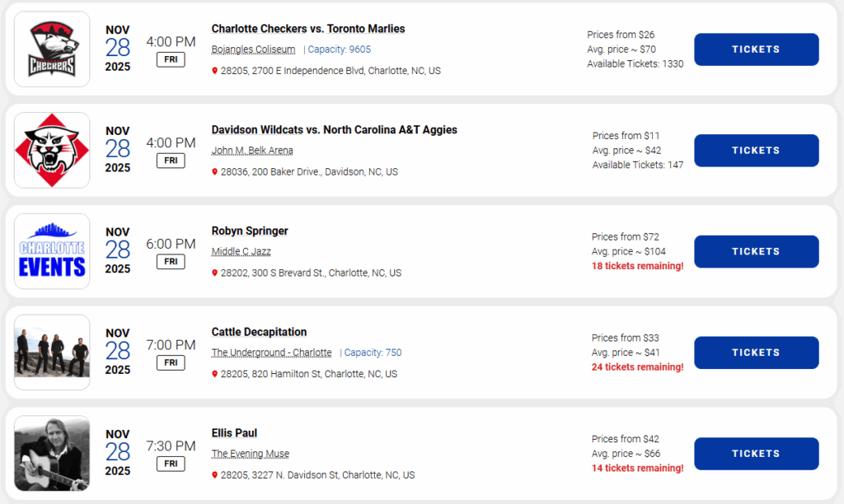Click the location pin for 3227 N. Davidson St

[x=215, y=476]
